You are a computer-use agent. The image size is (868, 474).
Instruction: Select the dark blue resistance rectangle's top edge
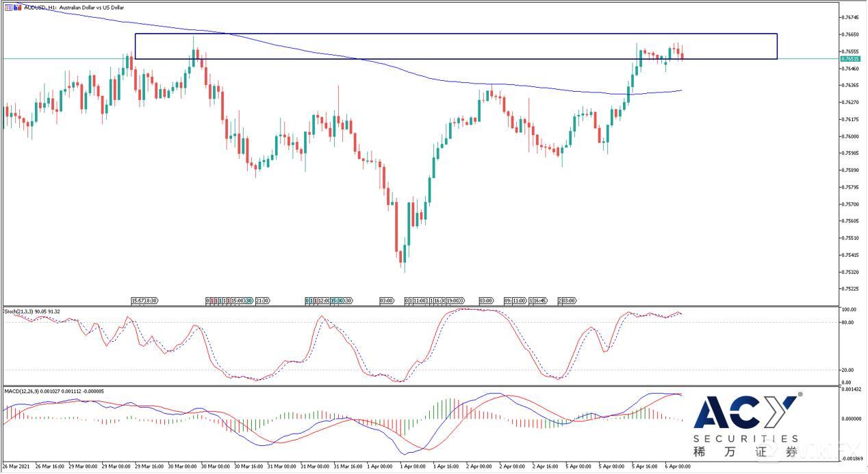tap(455, 34)
